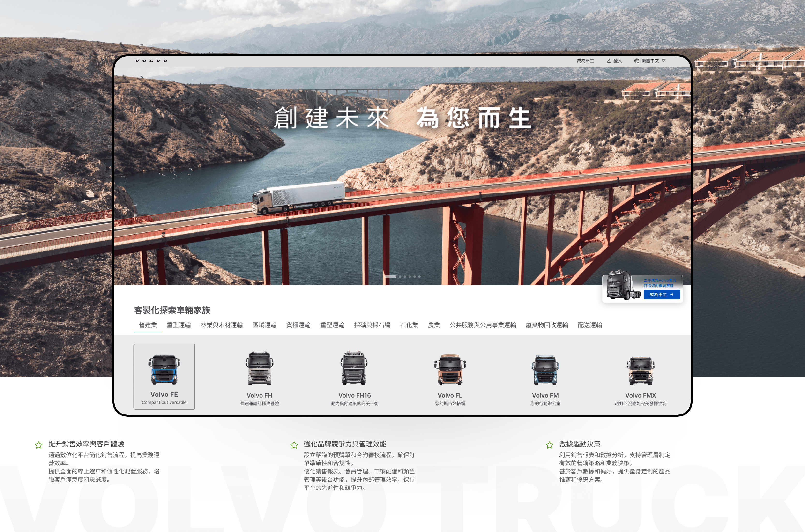
Task: Choose the blue Volvo FE truck card
Action: click(164, 377)
